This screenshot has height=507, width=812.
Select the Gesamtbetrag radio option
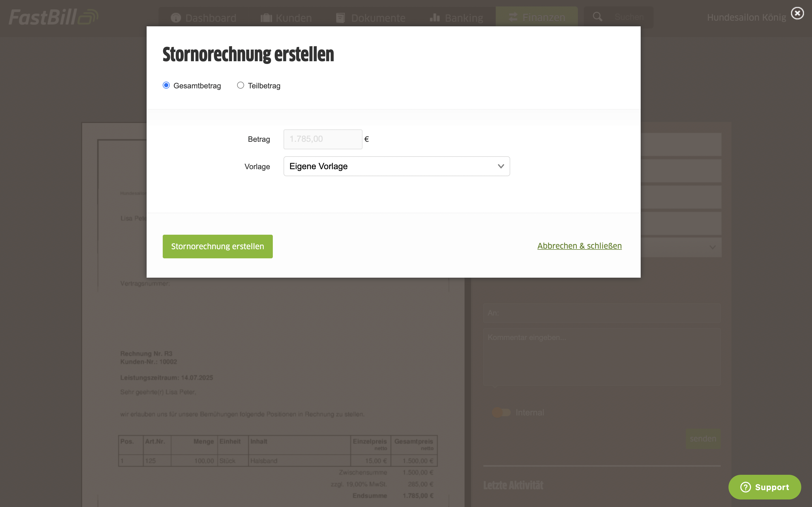click(x=166, y=85)
